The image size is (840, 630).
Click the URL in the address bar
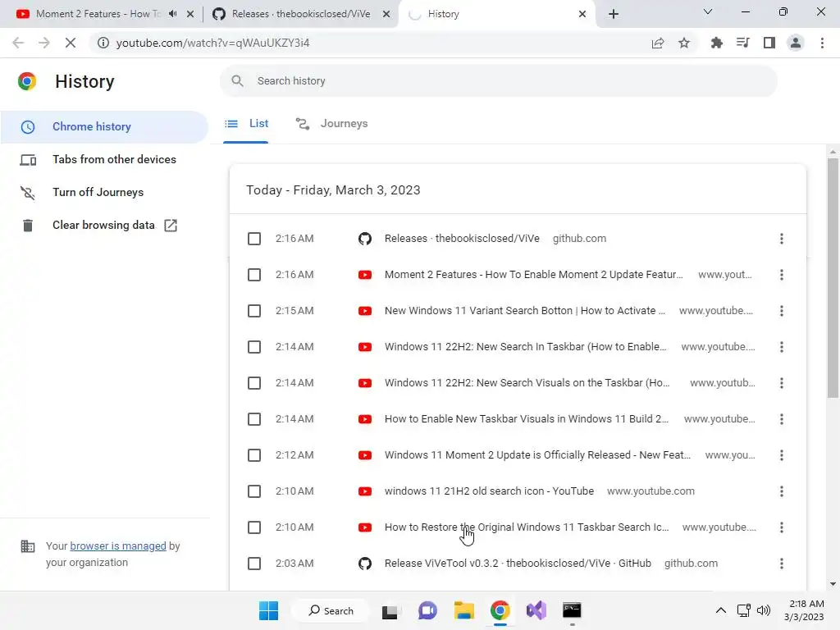click(212, 43)
